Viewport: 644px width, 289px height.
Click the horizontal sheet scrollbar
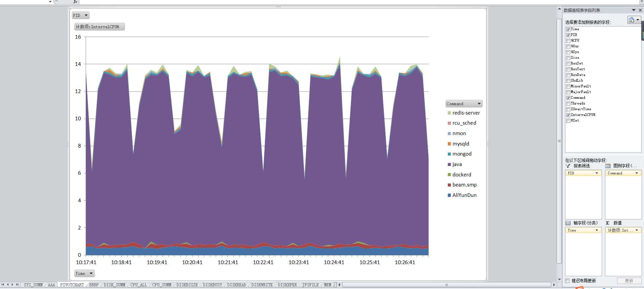(x=446, y=285)
